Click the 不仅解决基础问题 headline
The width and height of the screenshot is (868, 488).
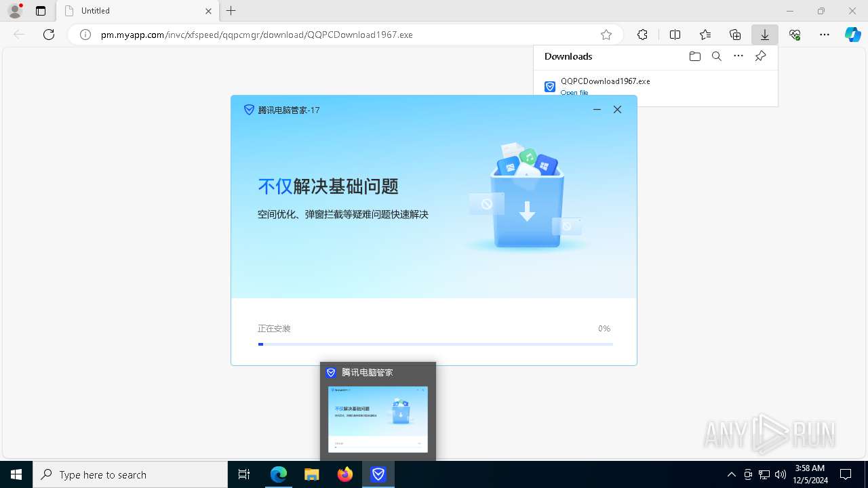[x=328, y=186]
